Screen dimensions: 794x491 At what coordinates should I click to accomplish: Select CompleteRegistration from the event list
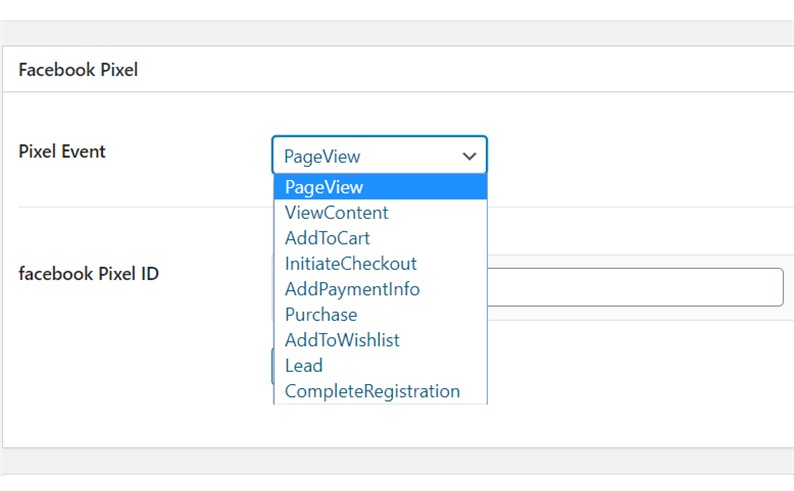click(x=372, y=391)
